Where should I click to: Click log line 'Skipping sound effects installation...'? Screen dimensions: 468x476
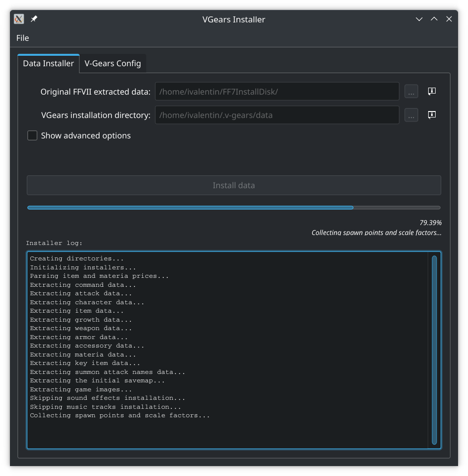pos(108,398)
